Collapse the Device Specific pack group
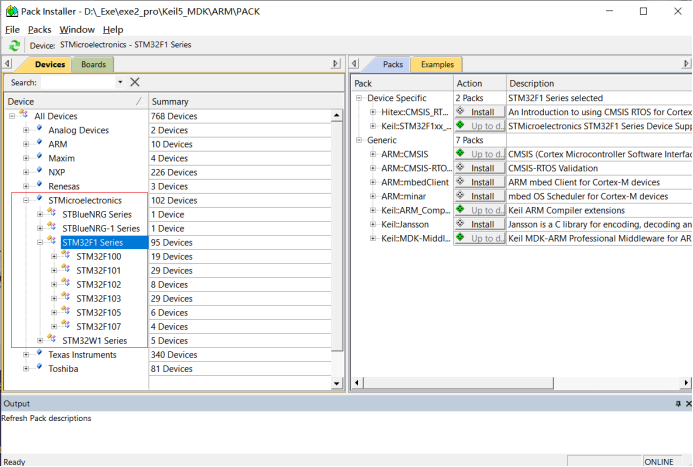 [359, 98]
